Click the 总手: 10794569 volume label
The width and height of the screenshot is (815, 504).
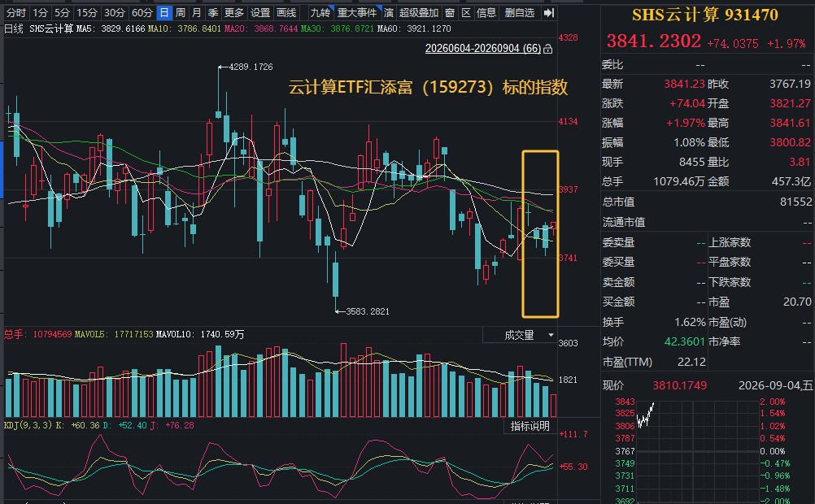(x=38, y=334)
